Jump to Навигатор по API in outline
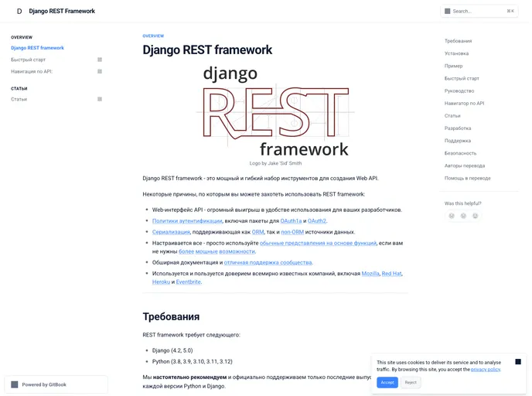Screen dimensions: 532x396 pyautogui.click(x=464, y=104)
